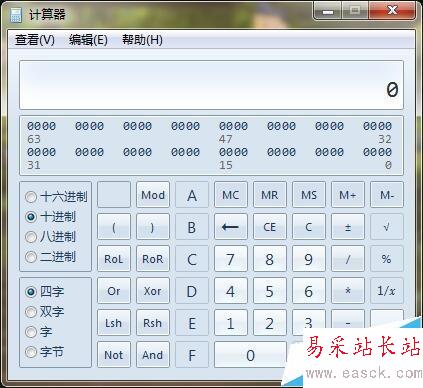Click the number 7 key
This screenshot has width=423, height=388.
pos(231,259)
